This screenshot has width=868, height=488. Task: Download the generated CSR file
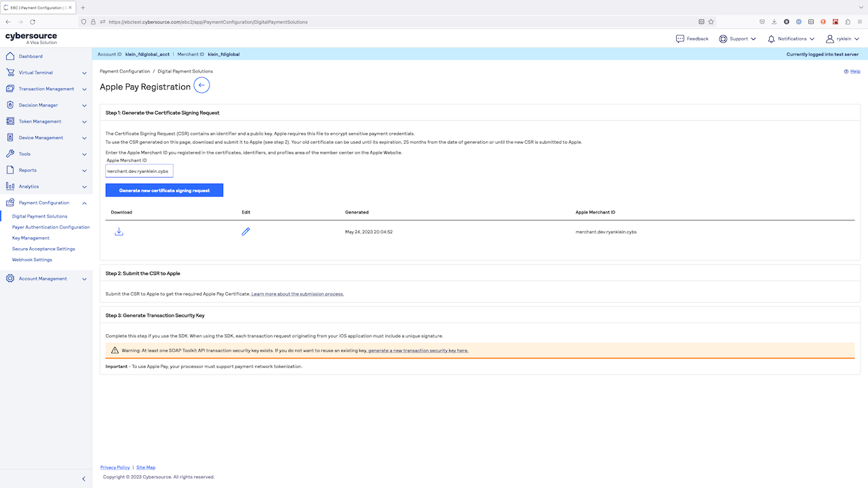click(119, 232)
